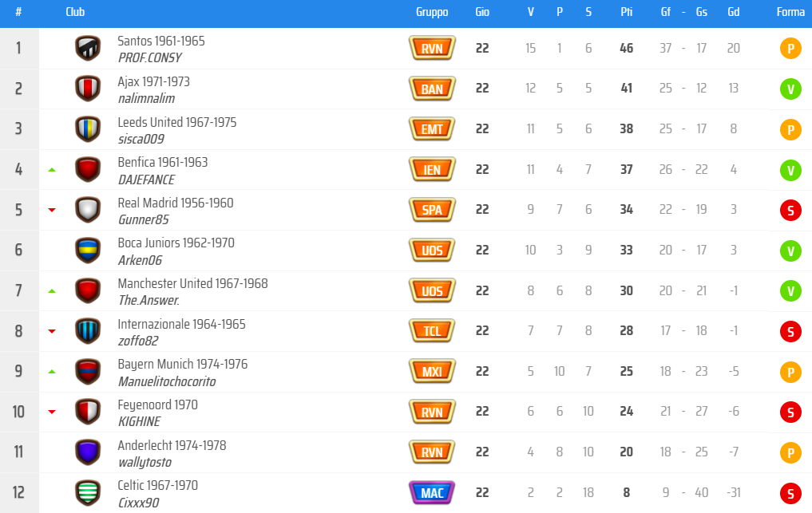Screen dimensions: 812x513
Task: Sort by the Pti column header
Action: [x=627, y=12]
